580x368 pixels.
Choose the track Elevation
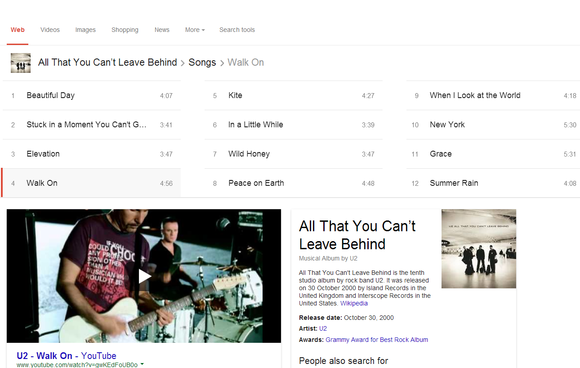[x=92, y=154]
